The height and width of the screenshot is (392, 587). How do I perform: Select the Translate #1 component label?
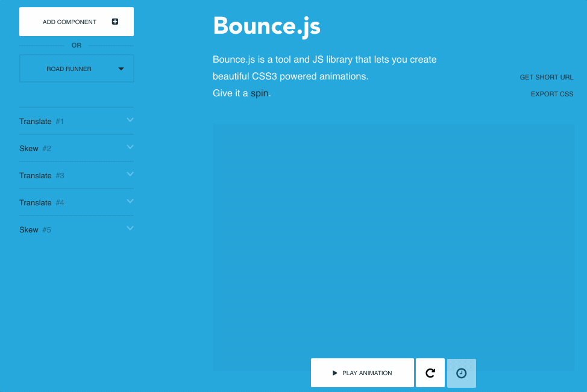(36, 122)
